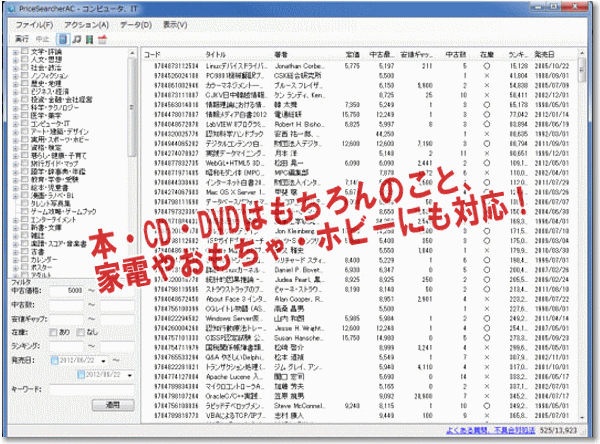
Task: Select the row by author Susan Hansche
Action: click(x=361, y=338)
